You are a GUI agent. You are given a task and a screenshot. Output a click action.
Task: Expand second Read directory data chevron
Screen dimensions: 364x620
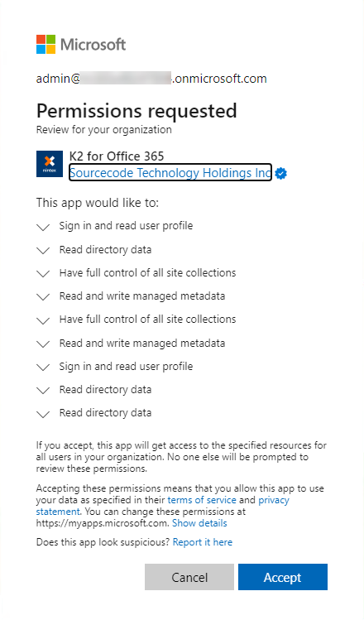pos(43,391)
